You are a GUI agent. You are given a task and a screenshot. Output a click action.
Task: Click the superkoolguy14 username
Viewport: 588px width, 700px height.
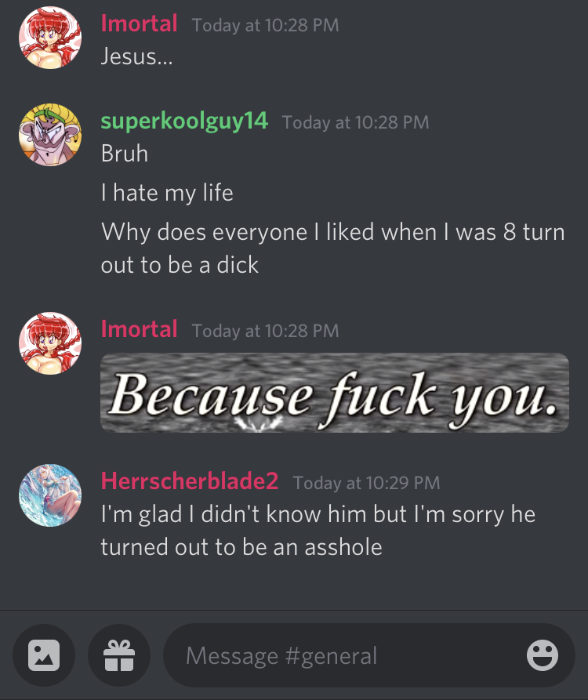[184, 121]
